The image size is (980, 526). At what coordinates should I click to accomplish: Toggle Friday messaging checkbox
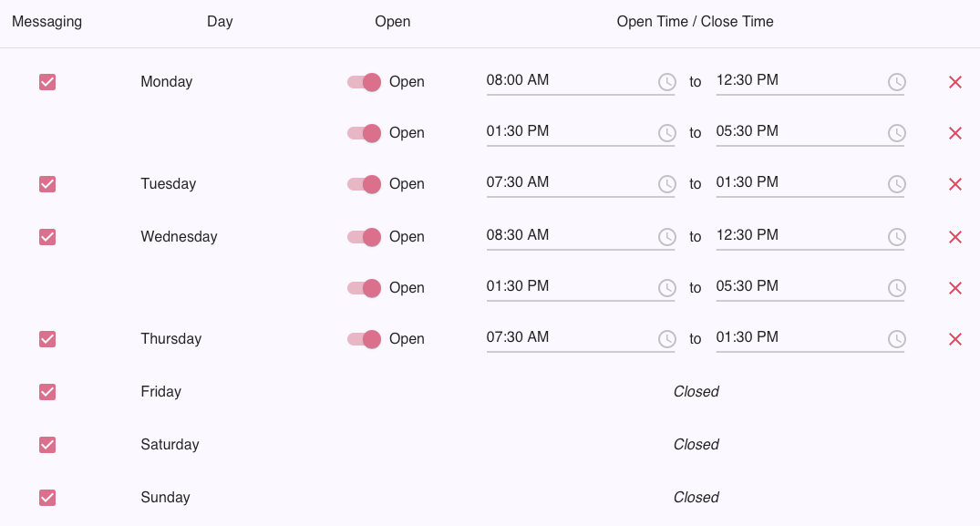tap(47, 392)
